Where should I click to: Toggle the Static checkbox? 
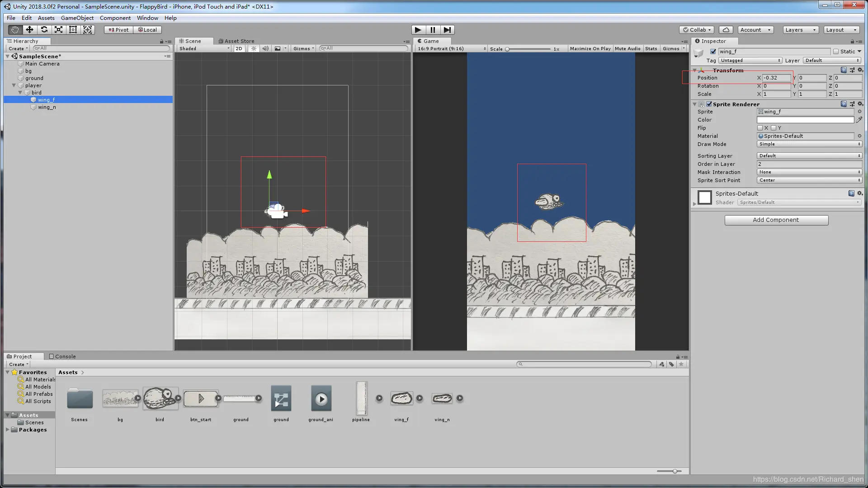point(836,52)
